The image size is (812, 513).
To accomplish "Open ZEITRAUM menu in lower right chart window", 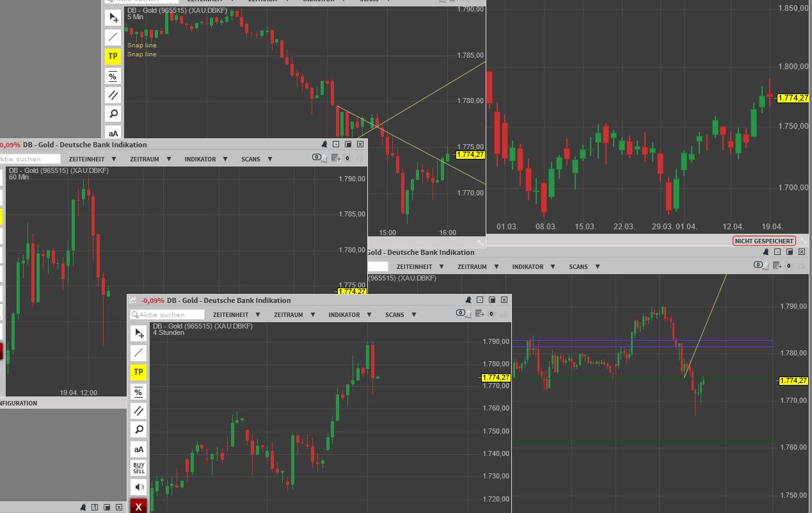I will 479,266.
